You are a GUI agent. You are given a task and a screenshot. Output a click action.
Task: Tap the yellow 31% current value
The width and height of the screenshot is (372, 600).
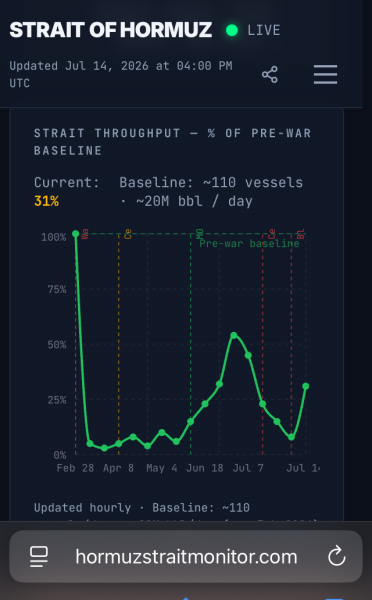tap(46, 201)
